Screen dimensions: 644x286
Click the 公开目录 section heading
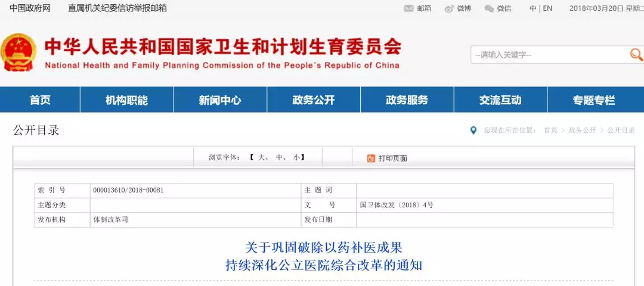click(36, 130)
